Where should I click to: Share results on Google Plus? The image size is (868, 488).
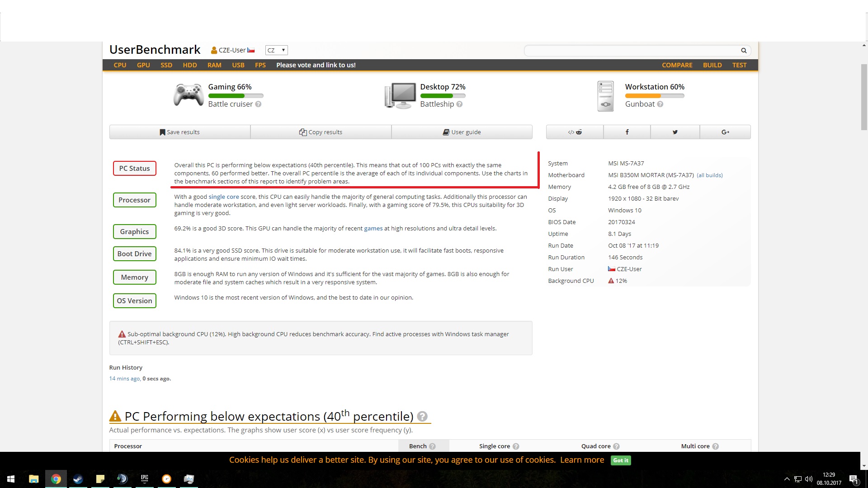(x=725, y=132)
